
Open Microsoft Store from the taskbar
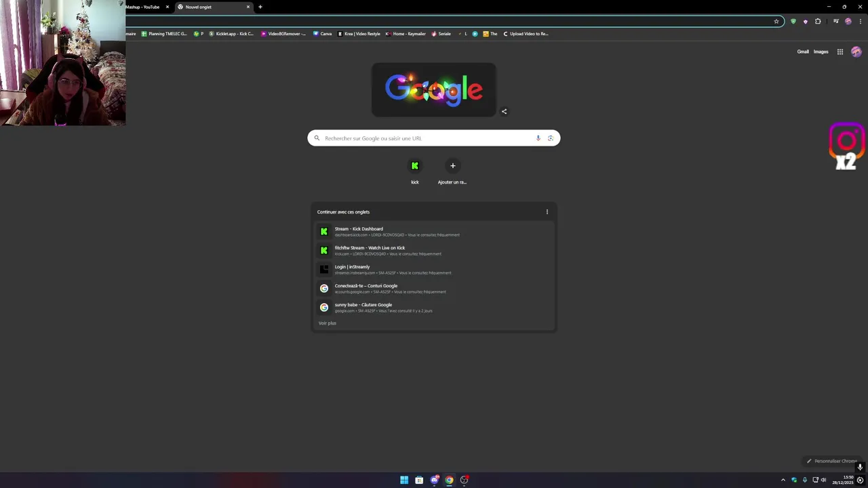pyautogui.click(x=419, y=480)
